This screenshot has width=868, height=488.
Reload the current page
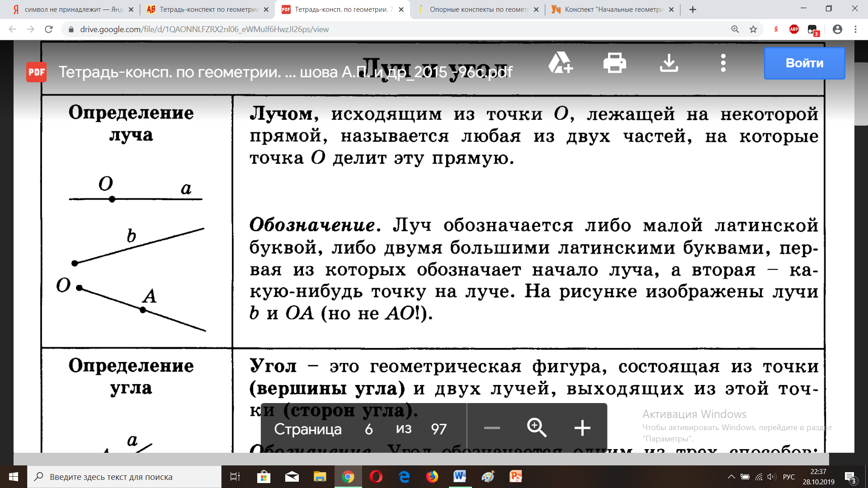coord(49,29)
